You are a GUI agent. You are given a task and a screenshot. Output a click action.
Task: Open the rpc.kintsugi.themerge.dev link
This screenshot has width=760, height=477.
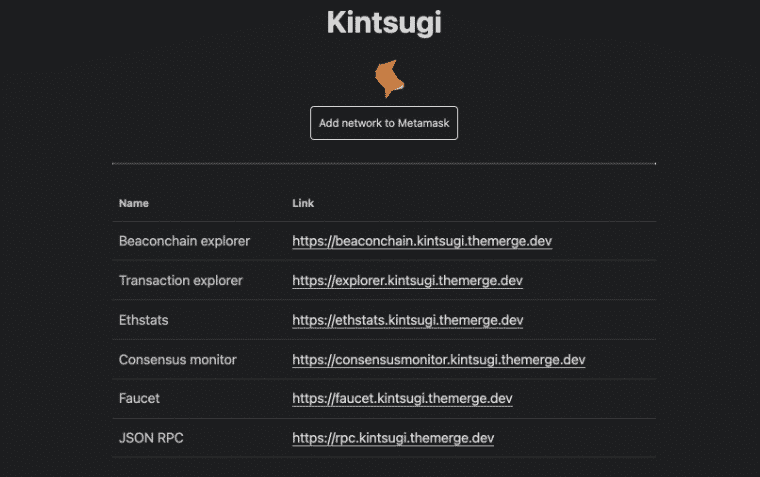click(393, 438)
